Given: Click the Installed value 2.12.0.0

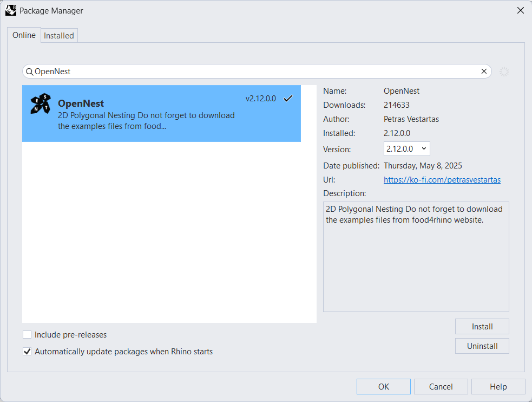Looking at the screenshot, I should coord(397,133).
